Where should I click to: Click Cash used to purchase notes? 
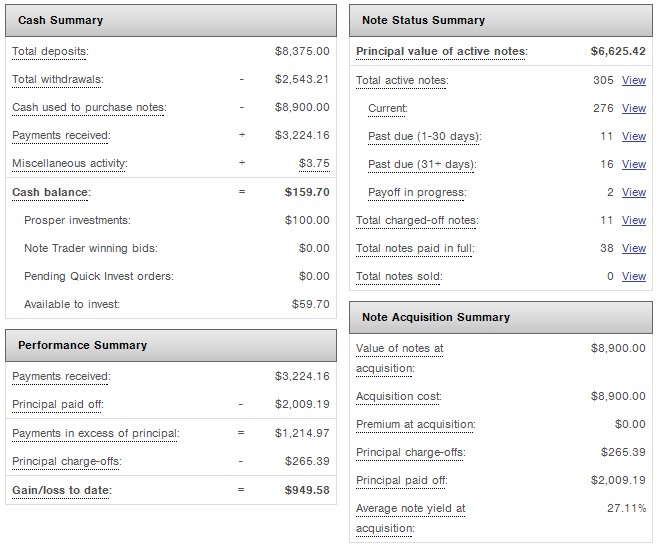click(x=89, y=107)
